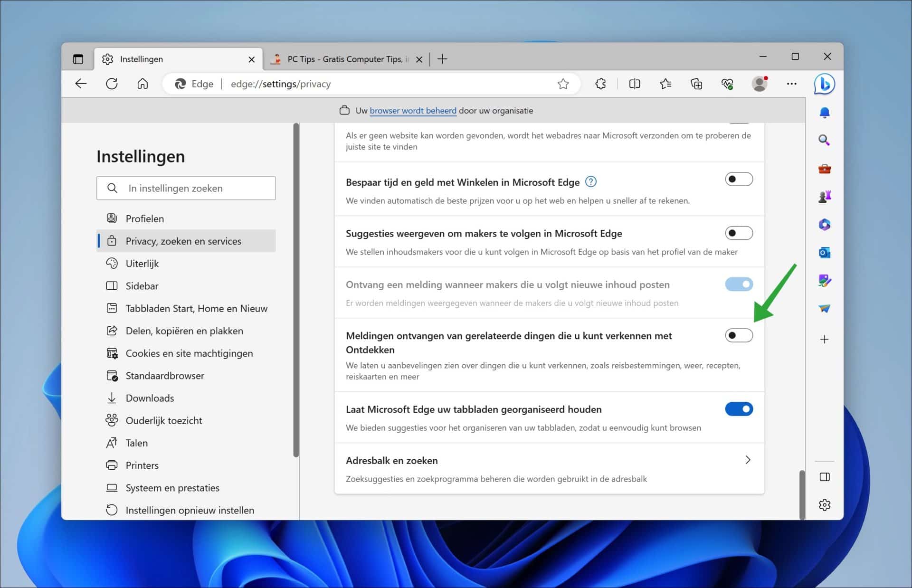912x588 pixels.
Task: Open the Drop paper plane sidebar icon
Action: (825, 309)
